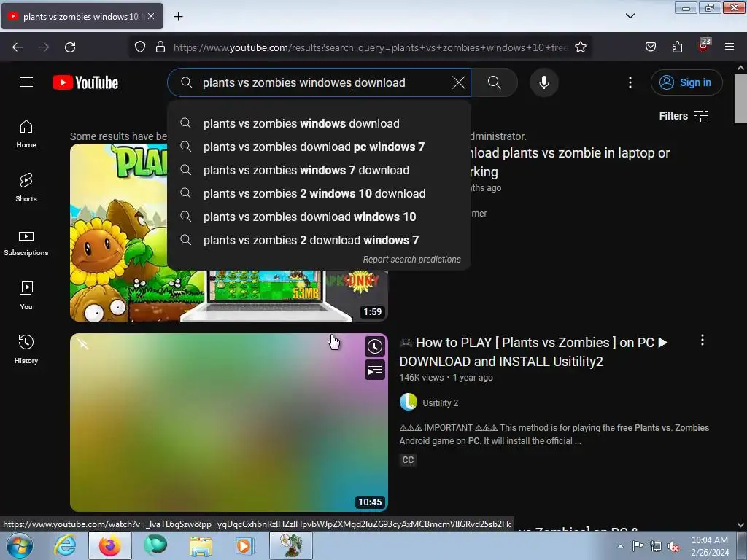747x560 pixels.
Task: Open History in the sidebar
Action: [26, 349]
